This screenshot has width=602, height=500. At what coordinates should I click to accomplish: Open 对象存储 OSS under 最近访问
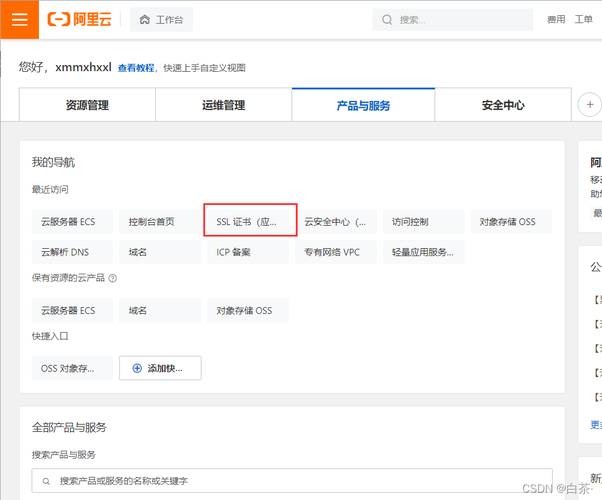click(x=511, y=222)
